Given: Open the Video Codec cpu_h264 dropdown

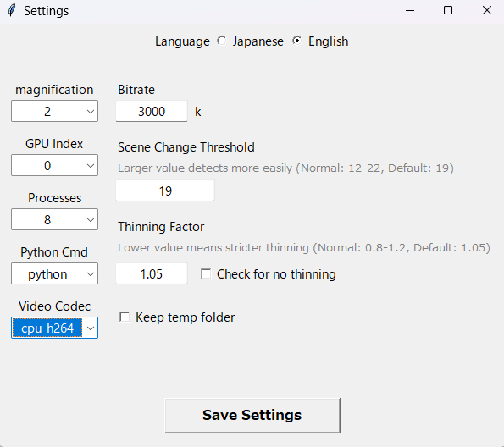Looking at the screenshot, I should click(x=55, y=328).
